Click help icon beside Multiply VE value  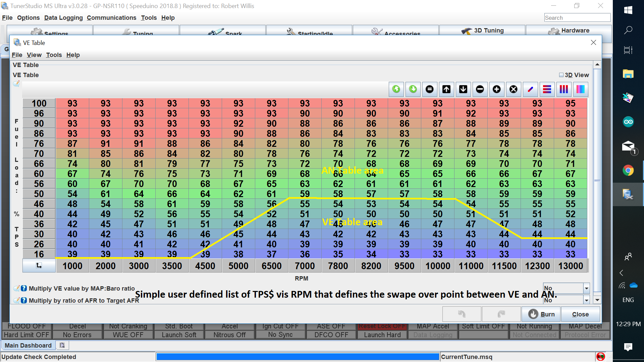[24, 288]
